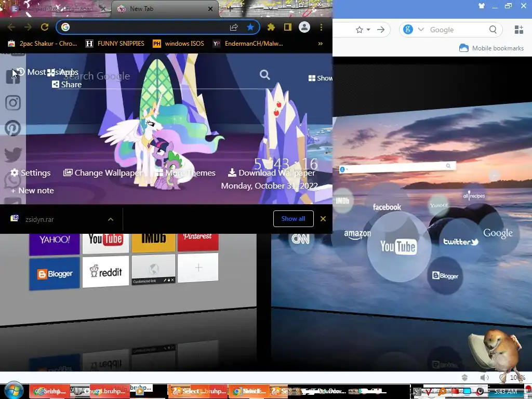Viewport: 532px width, 399px height.
Task: Open FUNNY SNIPPIES bookmark
Action: tap(115, 44)
